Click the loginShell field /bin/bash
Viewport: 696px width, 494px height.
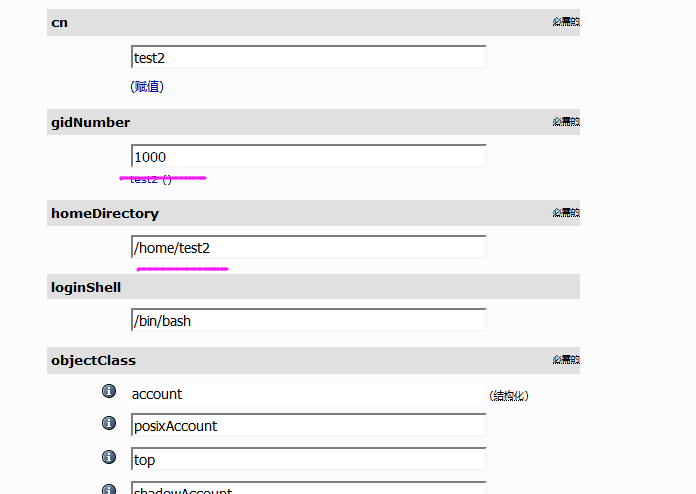point(308,320)
